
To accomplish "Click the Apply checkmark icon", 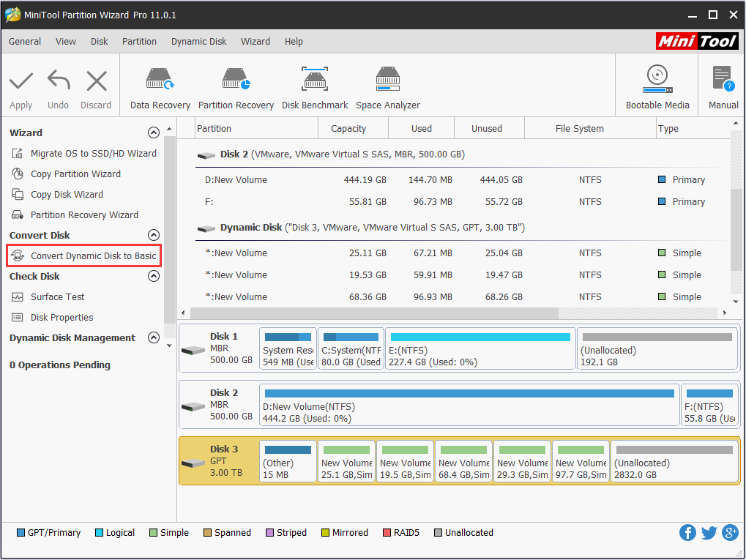I will click(21, 81).
